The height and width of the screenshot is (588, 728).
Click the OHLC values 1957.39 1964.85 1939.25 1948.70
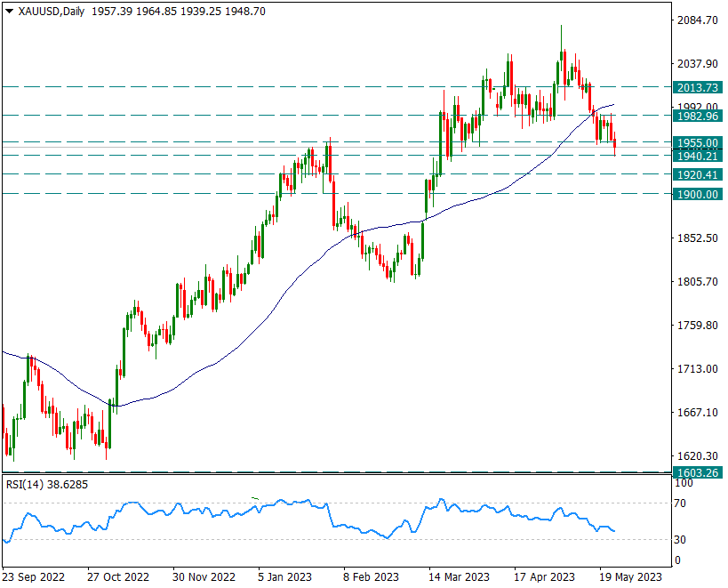(x=179, y=12)
